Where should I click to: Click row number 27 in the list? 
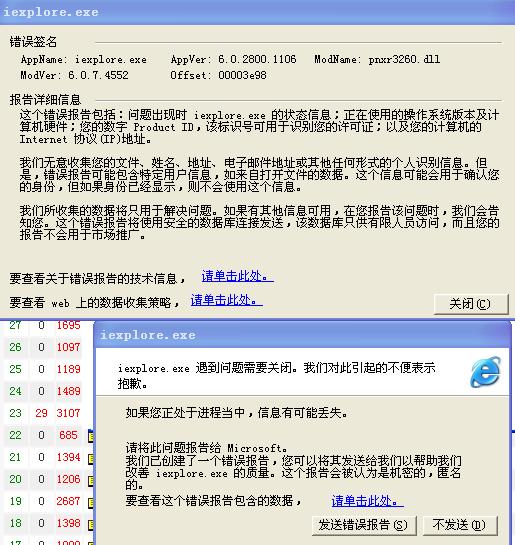click(x=15, y=325)
